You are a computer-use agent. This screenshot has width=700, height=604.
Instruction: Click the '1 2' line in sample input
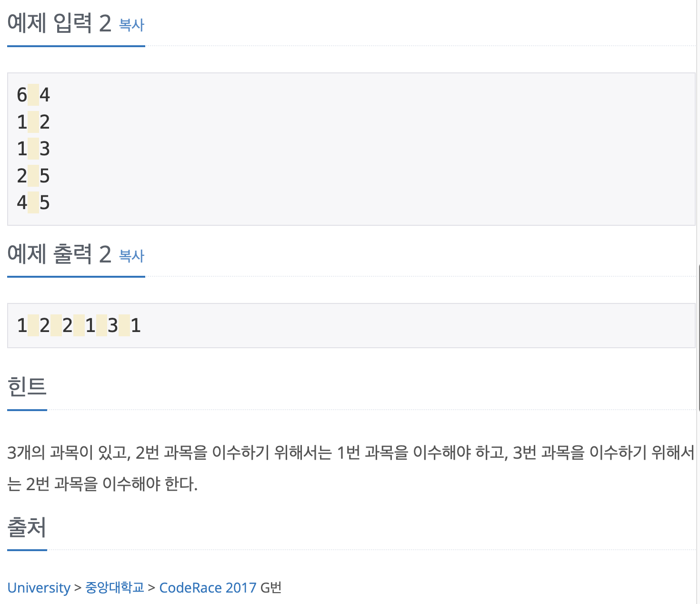point(33,122)
